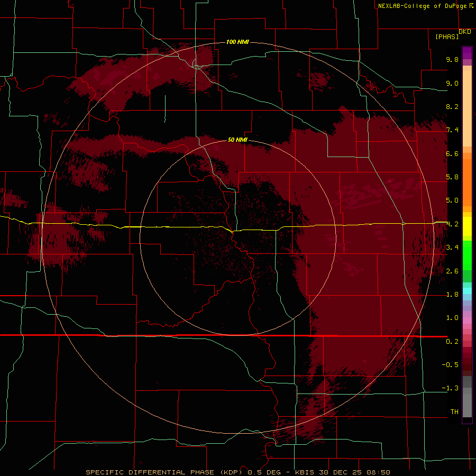Image resolution: width=476 pixels, height=476 pixels.
Task: Click the 30 DEC 25 date in the caption
Action: [341, 472]
